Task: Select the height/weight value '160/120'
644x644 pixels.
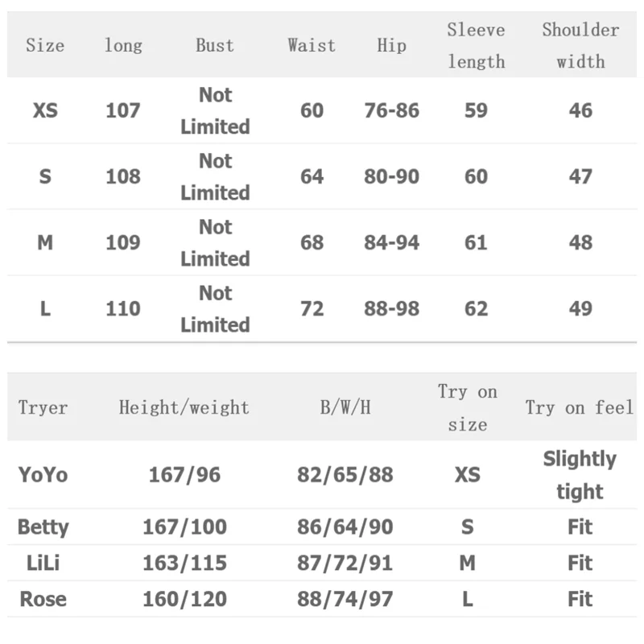Action: 184,599
